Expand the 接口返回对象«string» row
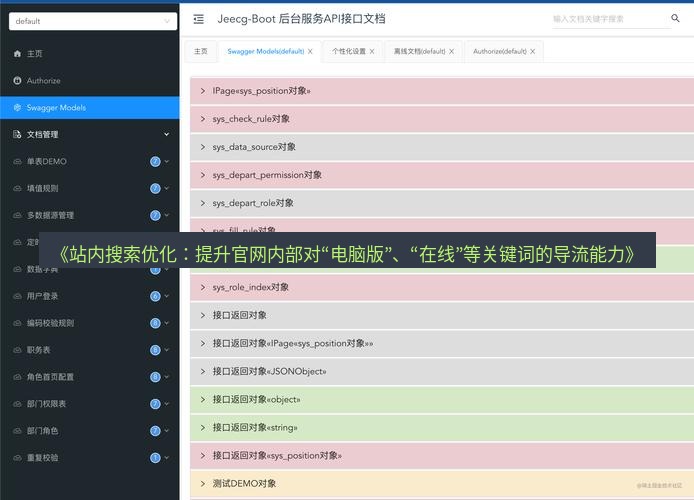 (442, 428)
